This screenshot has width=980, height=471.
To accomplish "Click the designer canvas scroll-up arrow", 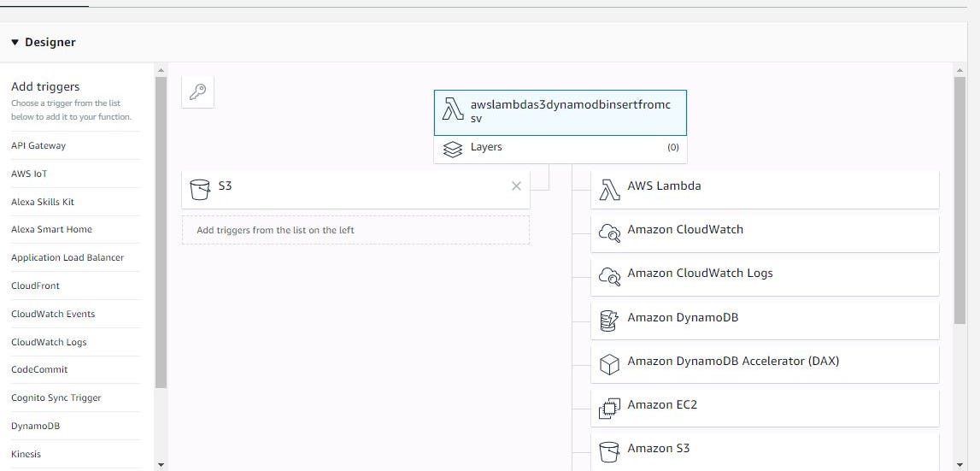I will (x=960, y=70).
